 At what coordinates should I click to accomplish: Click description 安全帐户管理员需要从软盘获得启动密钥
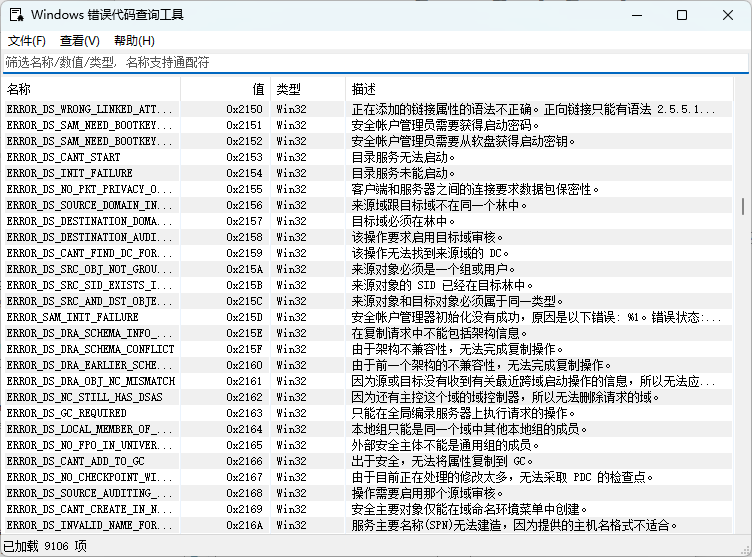tap(463, 142)
